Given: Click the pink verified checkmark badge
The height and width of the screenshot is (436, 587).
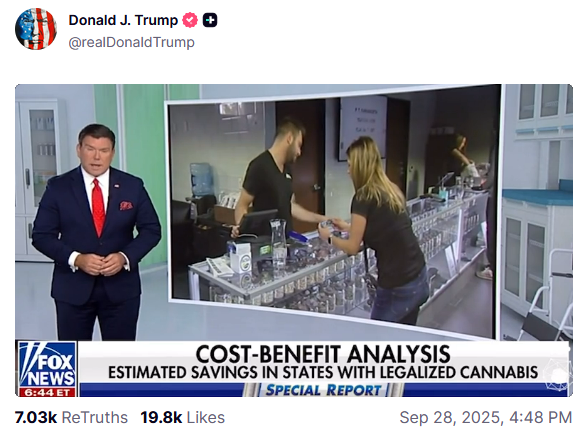Looking at the screenshot, I should (190, 20).
